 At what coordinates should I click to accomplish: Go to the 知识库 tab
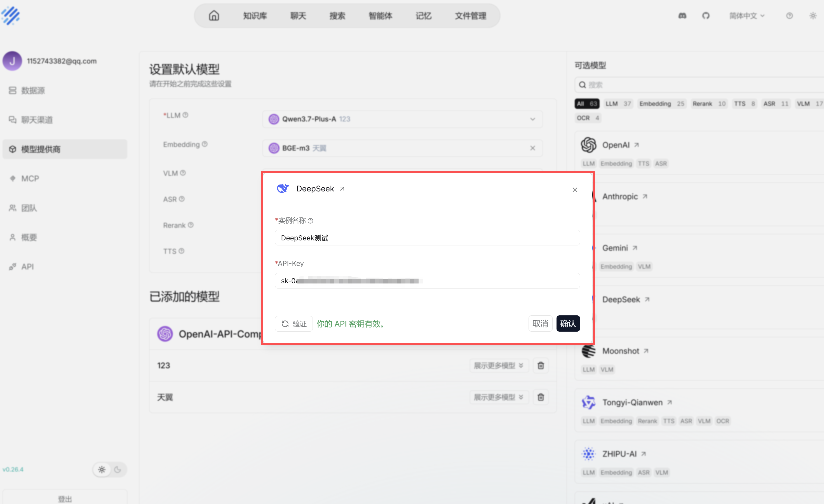tap(255, 16)
